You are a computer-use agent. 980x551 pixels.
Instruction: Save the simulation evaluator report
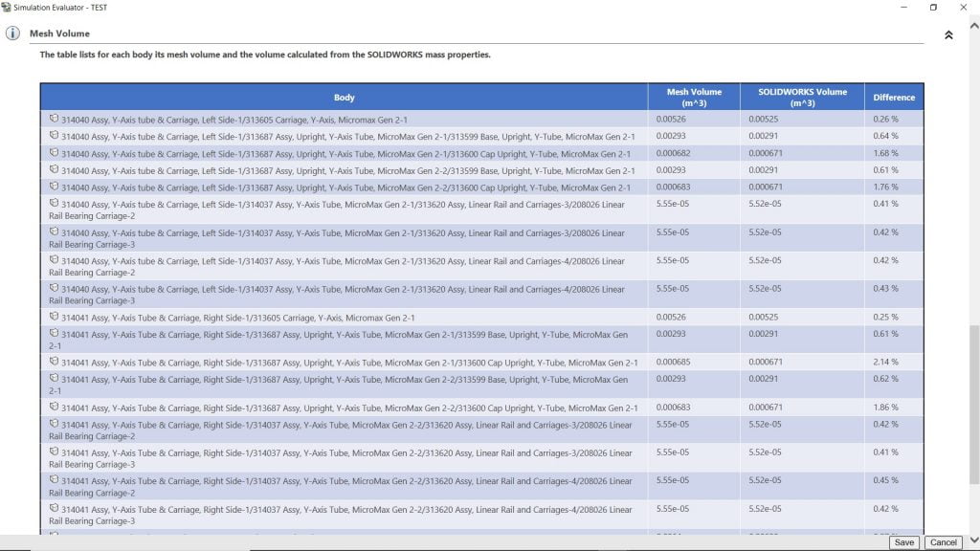(903, 542)
